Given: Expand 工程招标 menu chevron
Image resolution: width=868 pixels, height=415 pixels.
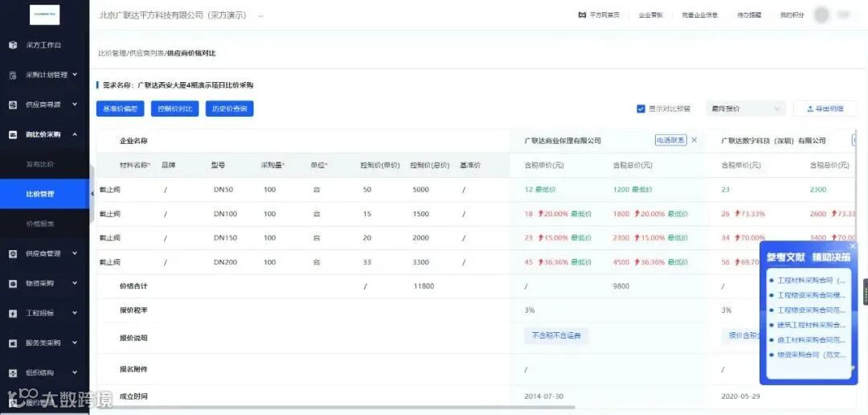Looking at the screenshot, I should tap(76, 314).
